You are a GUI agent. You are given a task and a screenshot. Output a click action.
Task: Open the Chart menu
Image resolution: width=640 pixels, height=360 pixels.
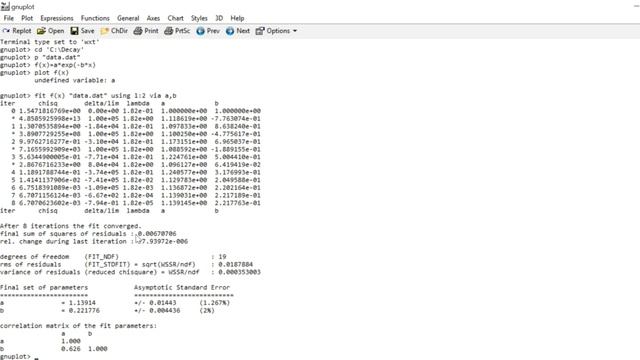(176, 18)
